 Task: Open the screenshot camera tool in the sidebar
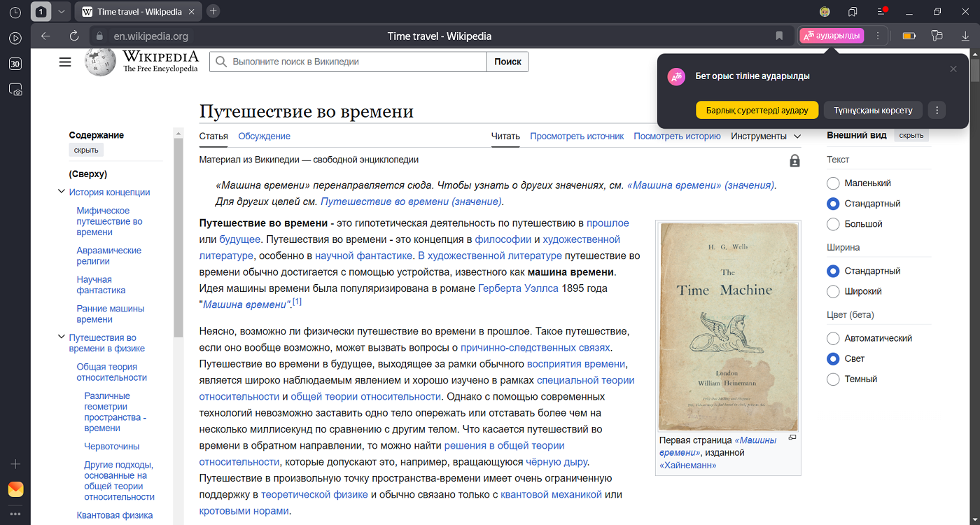(x=15, y=90)
